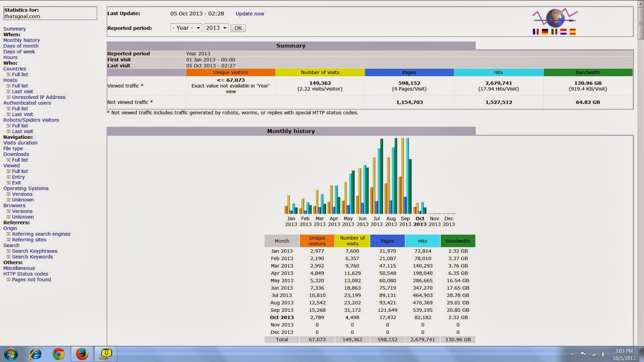Screen dimensions: 644x362
Task: Click the Oct 2013 month cell
Action: [282, 317]
